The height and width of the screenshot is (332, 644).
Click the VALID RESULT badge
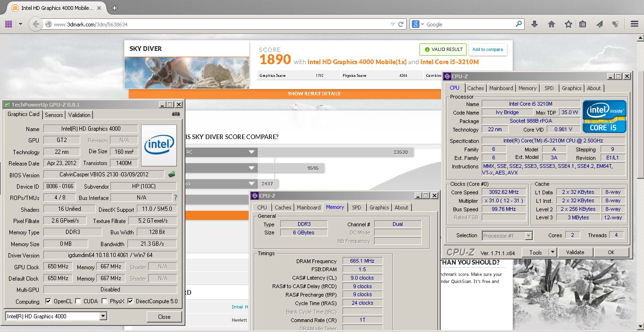(x=443, y=50)
